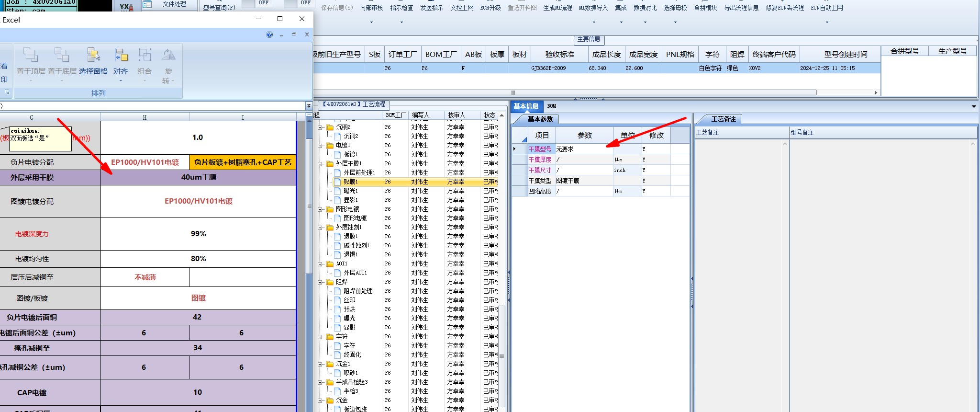980x412 pixels.
Task: Click the 状态 column sort arrow in tree header
Action: click(x=501, y=115)
